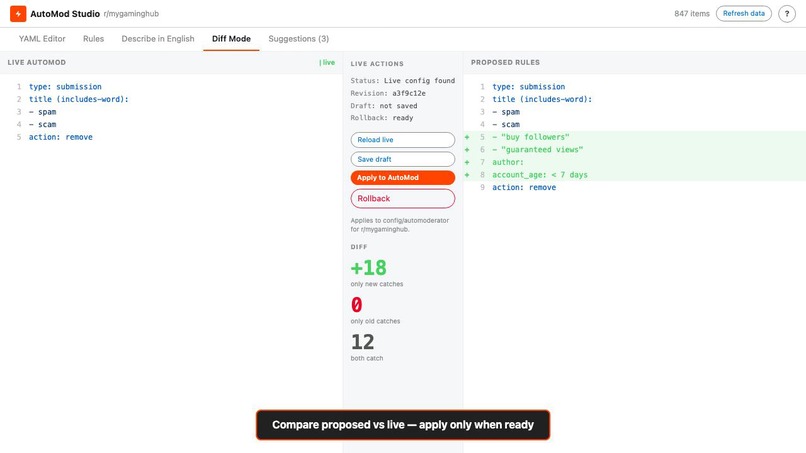Click live line '- scam'
This screenshot has width=806, height=453.
click(43, 124)
